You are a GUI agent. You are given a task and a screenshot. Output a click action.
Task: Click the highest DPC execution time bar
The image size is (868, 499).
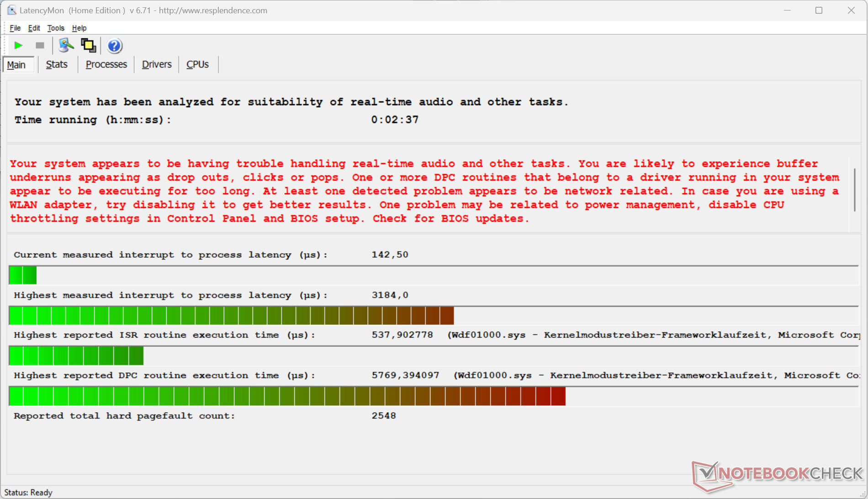click(x=434, y=396)
